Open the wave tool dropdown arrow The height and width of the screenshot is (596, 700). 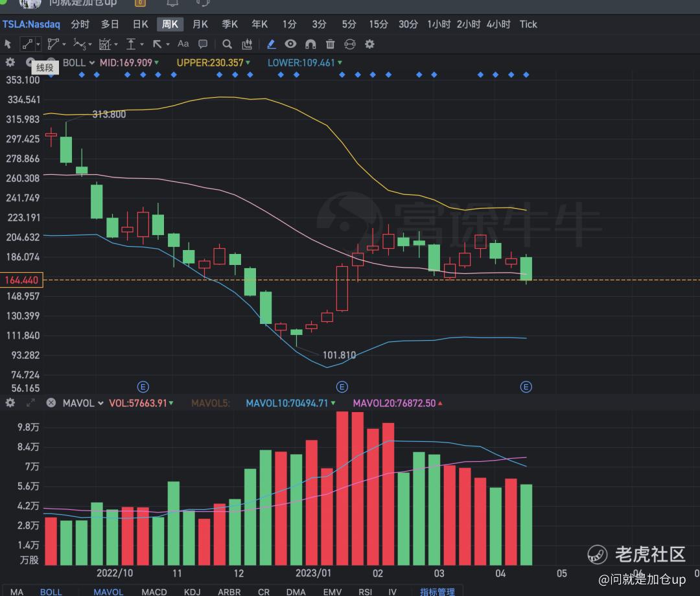[90, 45]
